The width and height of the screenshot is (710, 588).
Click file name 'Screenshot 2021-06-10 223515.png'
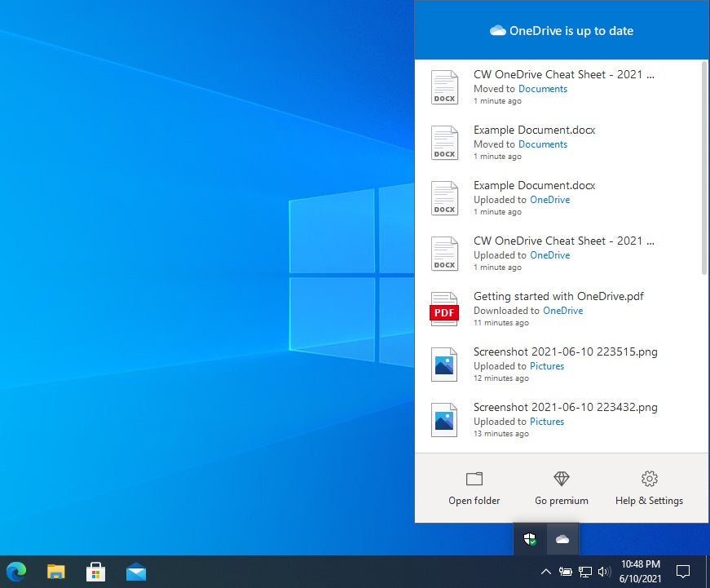tap(566, 351)
